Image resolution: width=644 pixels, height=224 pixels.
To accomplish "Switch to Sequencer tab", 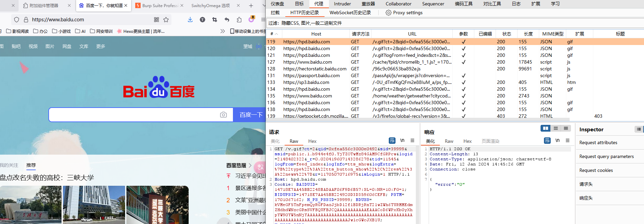I will tap(433, 4).
